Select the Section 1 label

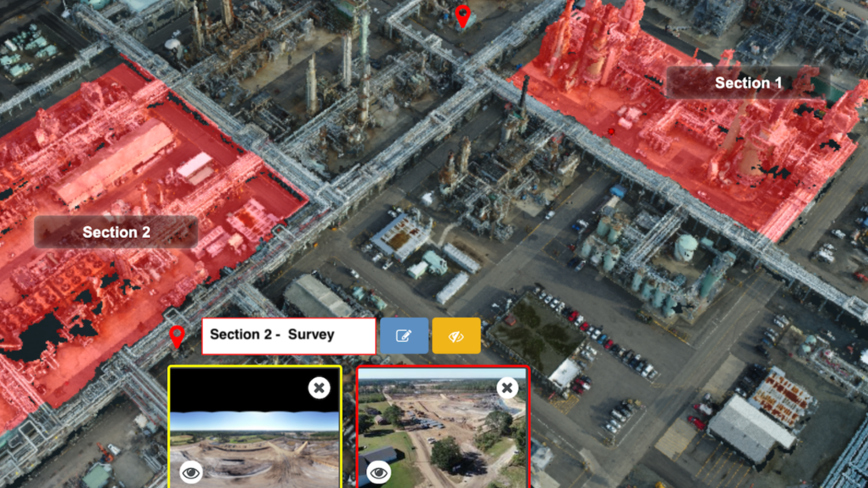click(748, 83)
